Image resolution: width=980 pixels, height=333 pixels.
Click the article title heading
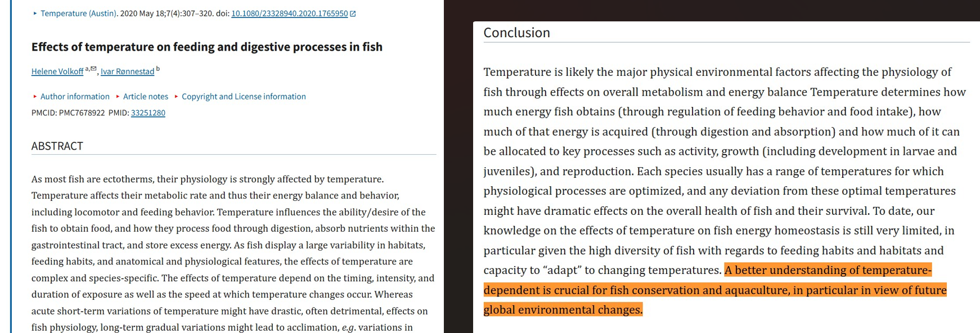pos(207,47)
